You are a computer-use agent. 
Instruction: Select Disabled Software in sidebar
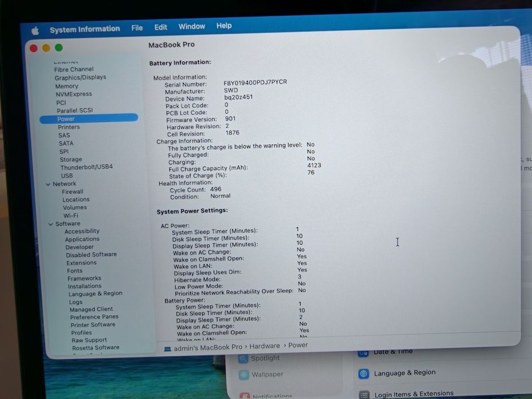point(91,254)
